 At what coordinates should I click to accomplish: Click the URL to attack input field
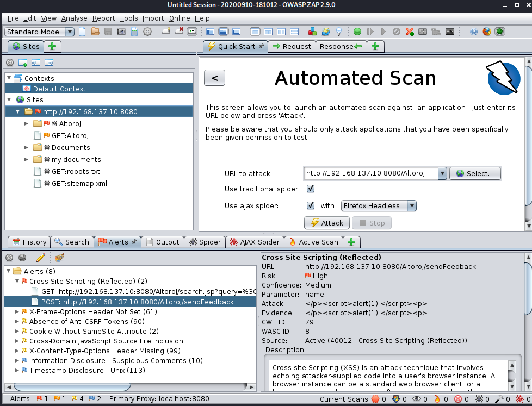click(x=371, y=173)
